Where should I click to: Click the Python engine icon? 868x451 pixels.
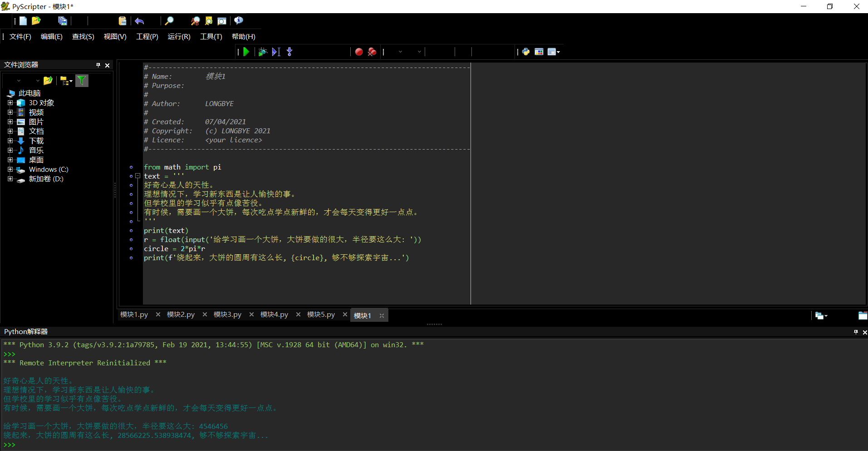(526, 52)
